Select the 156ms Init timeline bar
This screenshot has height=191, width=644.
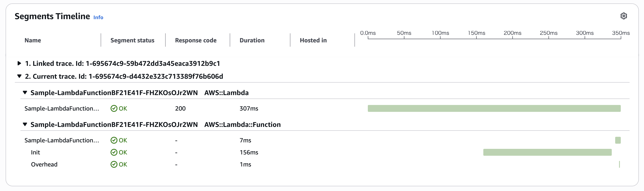tap(547, 152)
